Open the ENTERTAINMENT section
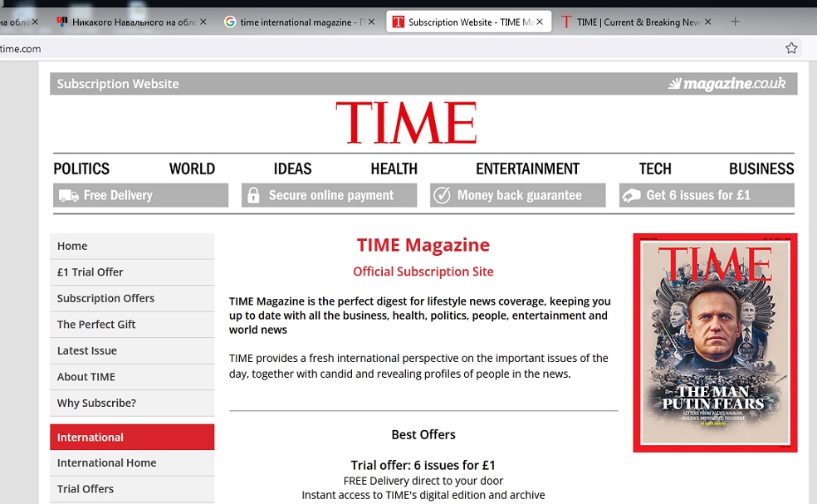 tap(527, 169)
